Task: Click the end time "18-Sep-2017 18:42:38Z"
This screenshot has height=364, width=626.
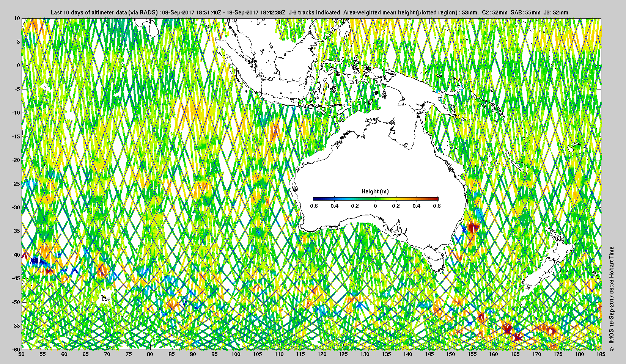Action: pos(256,12)
